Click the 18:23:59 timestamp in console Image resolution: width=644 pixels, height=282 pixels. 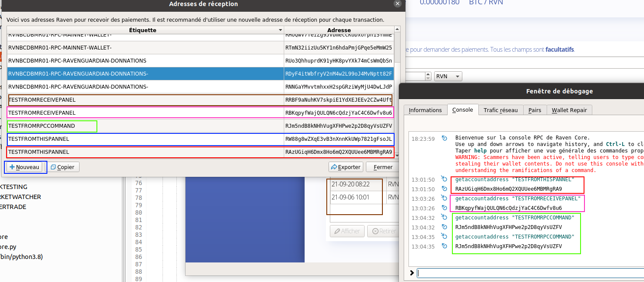(x=423, y=139)
